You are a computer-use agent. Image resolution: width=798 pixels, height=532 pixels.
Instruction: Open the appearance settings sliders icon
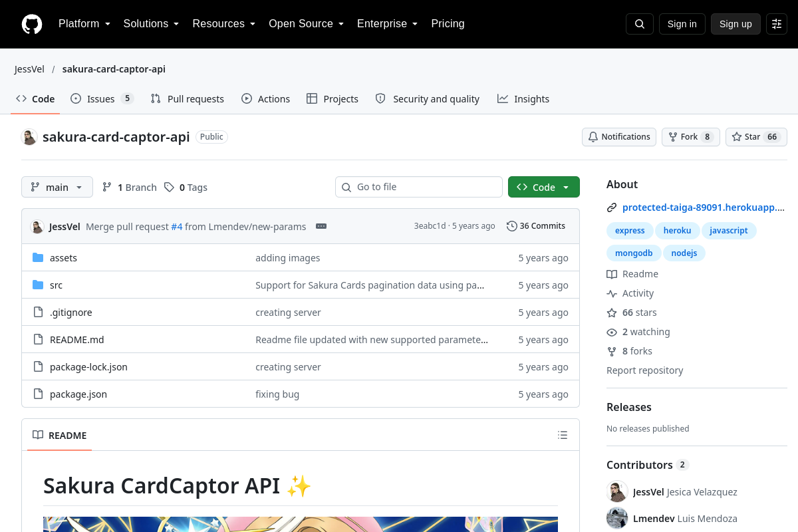click(777, 24)
